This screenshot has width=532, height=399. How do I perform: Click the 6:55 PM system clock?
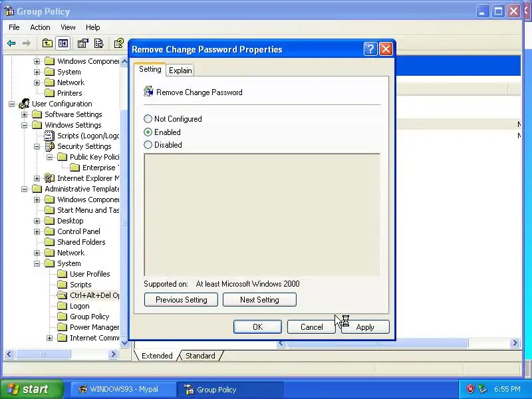[507, 389]
